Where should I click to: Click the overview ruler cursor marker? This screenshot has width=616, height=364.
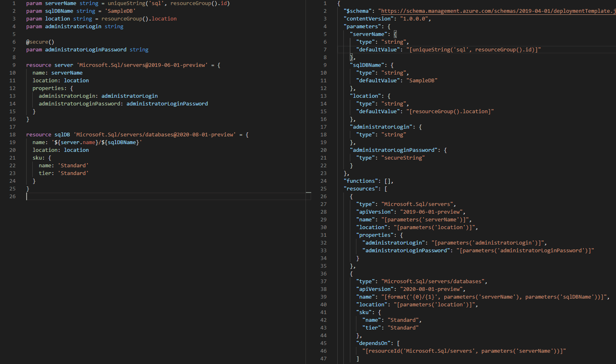(308, 193)
